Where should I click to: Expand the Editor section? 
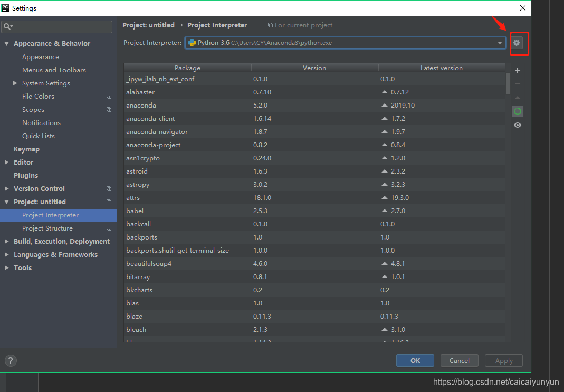(6, 162)
